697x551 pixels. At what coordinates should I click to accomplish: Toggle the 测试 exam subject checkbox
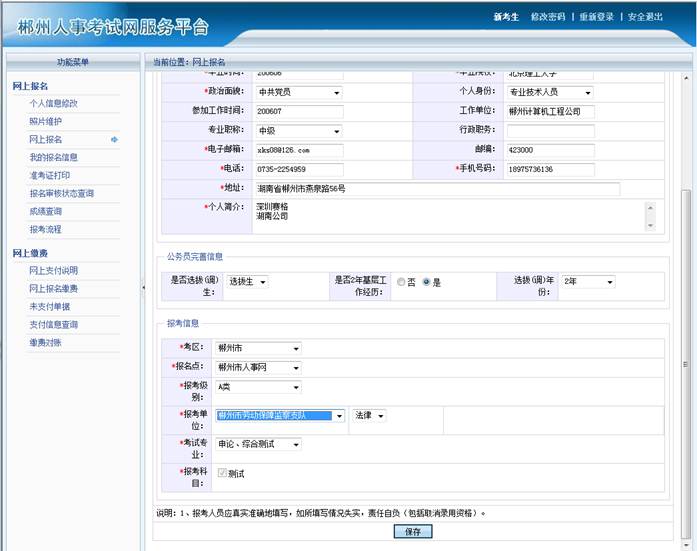222,473
